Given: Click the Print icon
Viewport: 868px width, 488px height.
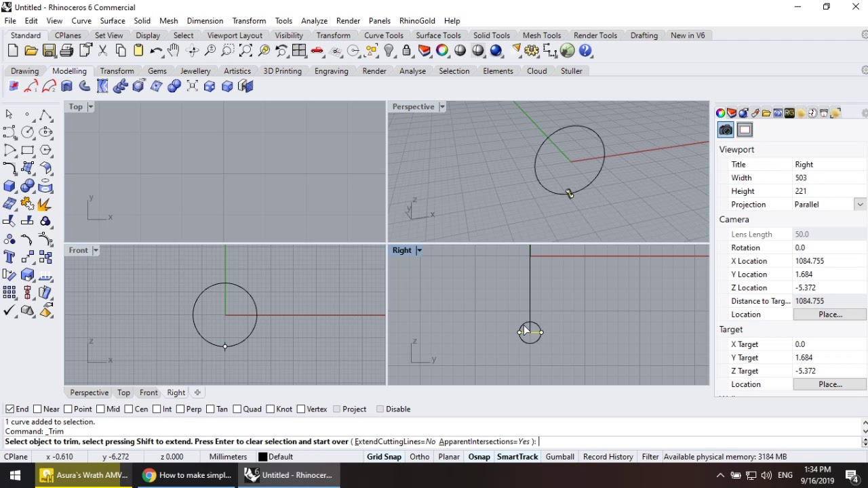Looking at the screenshot, I should (66, 51).
